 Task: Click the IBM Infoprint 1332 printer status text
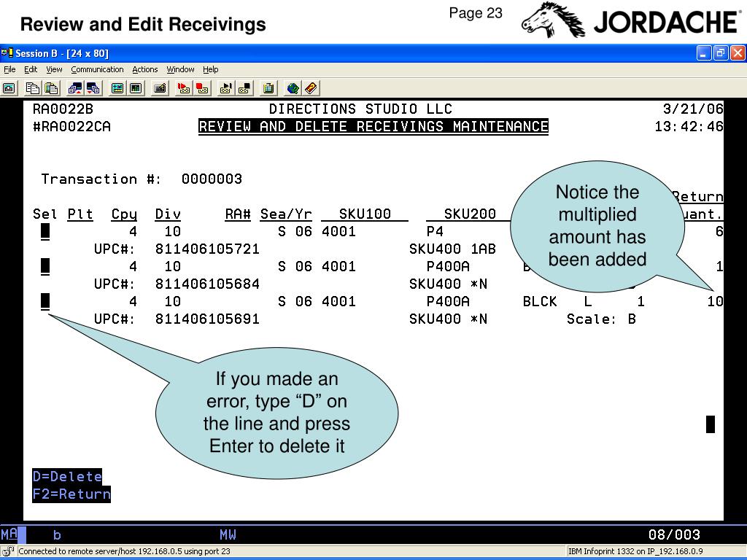[x=635, y=551]
